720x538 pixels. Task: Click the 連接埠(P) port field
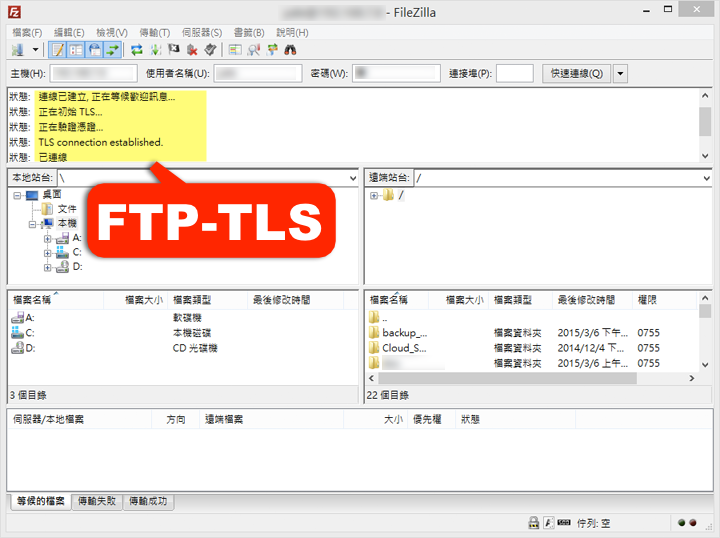(x=515, y=73)
